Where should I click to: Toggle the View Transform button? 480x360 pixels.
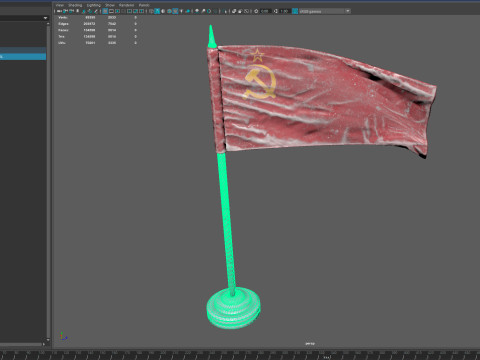[295, 11]
